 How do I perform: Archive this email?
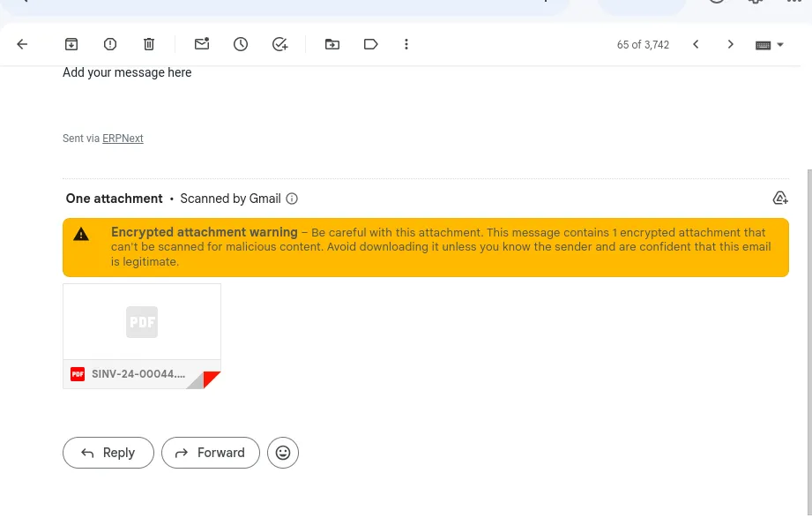(71, 45)
